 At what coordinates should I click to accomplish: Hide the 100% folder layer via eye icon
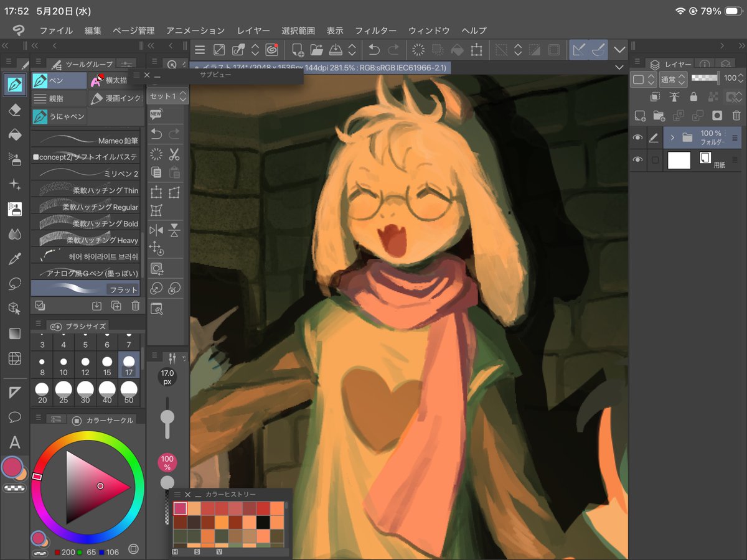point(637,138)
